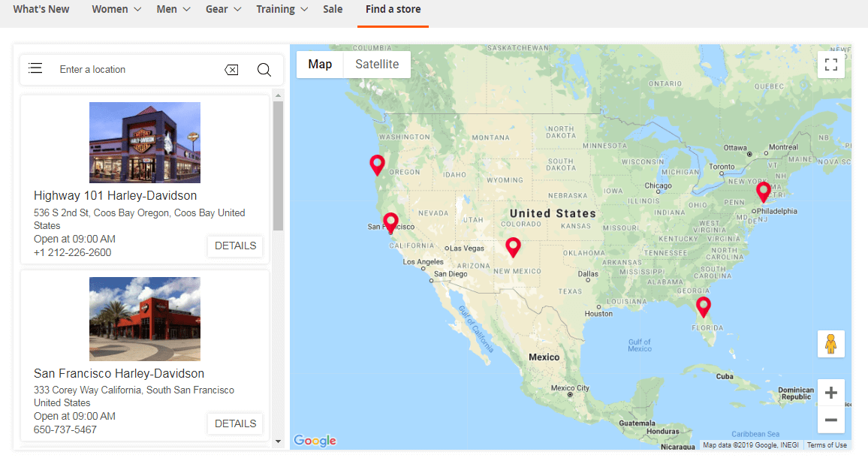Image resolution: width=868 pixels, height=461 pixels.
Task: View details for Highway 101 Harley-Davidson
Action: [x=235, y=246]
